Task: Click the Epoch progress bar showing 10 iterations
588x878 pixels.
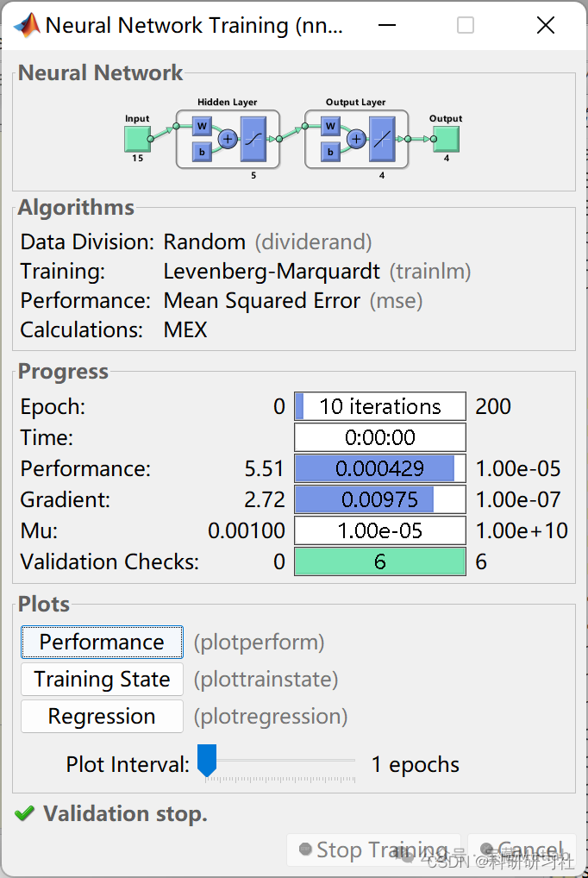Action: pos(380,406)
